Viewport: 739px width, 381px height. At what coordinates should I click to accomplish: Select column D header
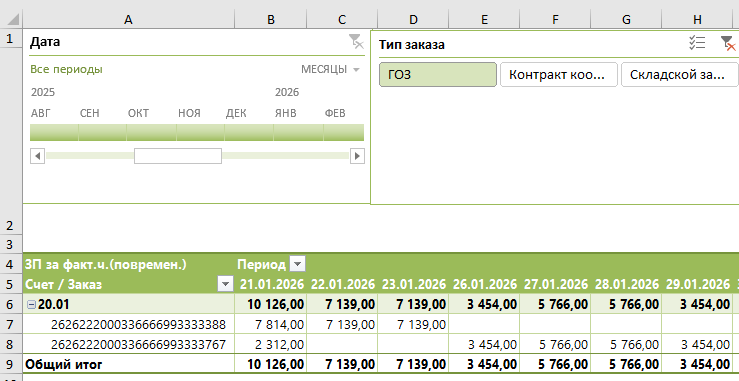point(413,19)
